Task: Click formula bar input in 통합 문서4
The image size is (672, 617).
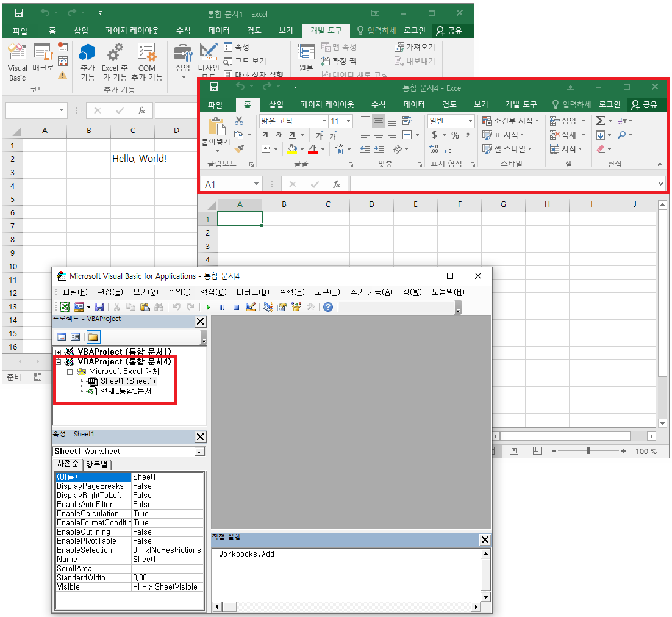Action: tap(504, 184)
